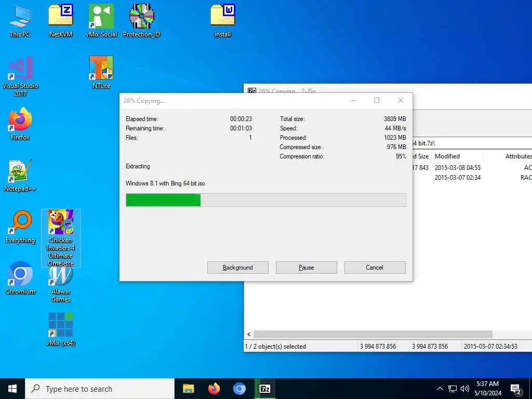Select the NetKVM folder icon
Image resolution: width=532 pixels, height=399 pixels.
[61, 21]
